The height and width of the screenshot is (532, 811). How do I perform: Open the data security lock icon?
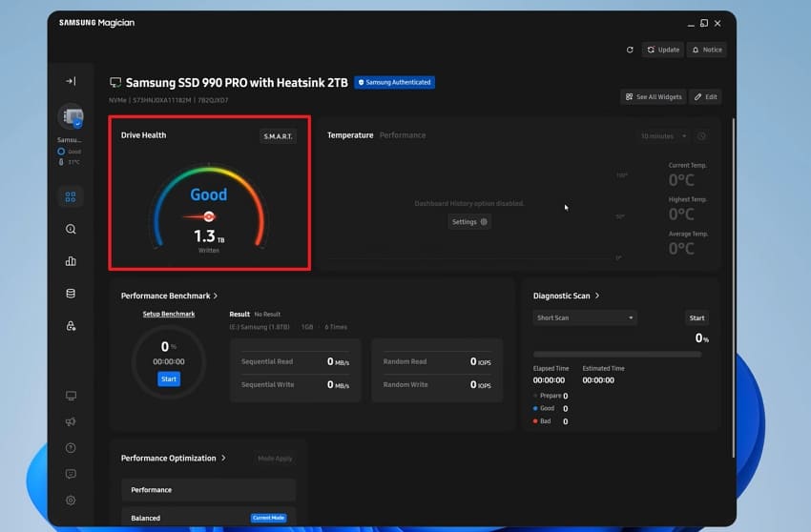[71, 326]
